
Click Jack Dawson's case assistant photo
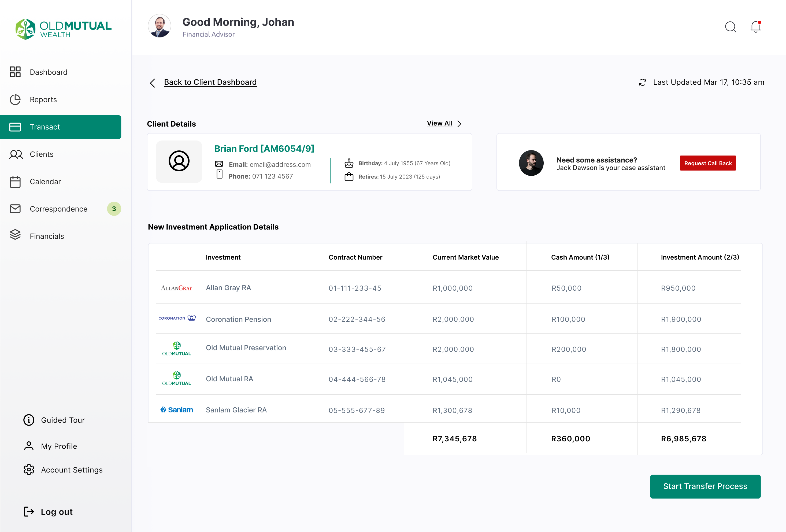pos(531,163)
